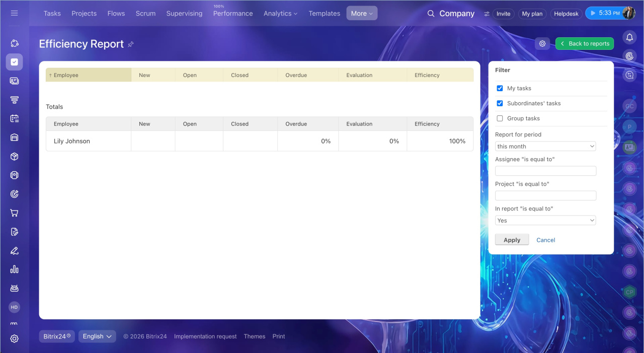Image resolution: width=644 pixels, height=353 pixels.
Task: Open the HD badge in sidebar
Action: click(x=14, y=307)
